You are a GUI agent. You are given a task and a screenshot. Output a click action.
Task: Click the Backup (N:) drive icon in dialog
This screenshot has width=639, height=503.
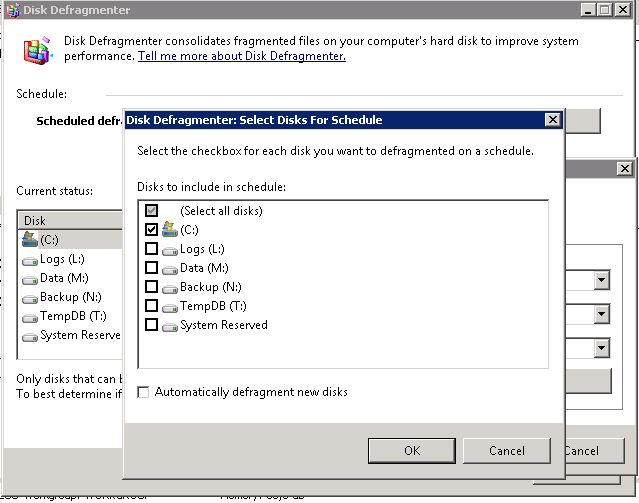pos(170,289)
